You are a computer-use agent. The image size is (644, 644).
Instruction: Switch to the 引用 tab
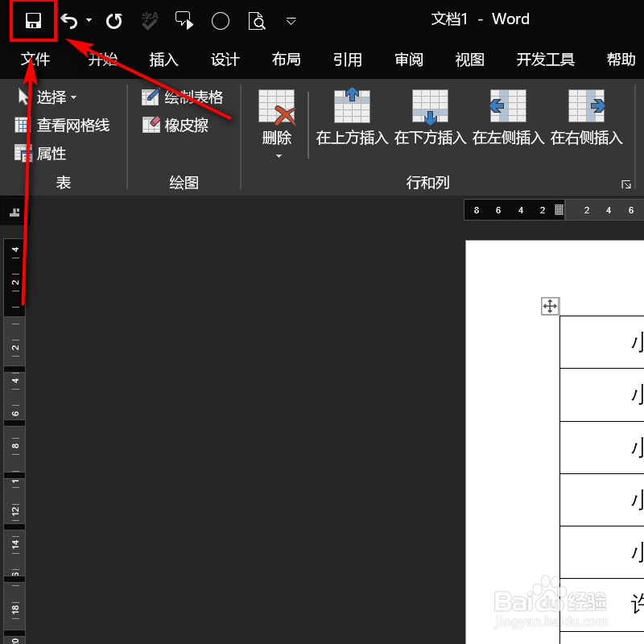(x=348, y=60)
